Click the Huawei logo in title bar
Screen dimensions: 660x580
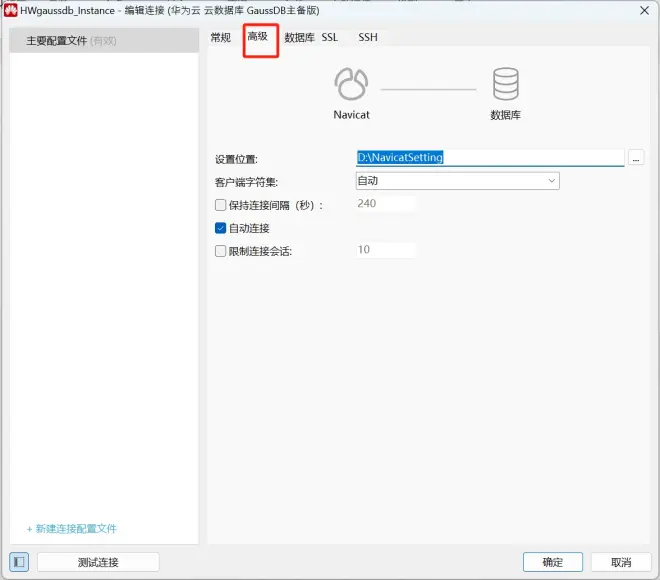click(11, 10)
